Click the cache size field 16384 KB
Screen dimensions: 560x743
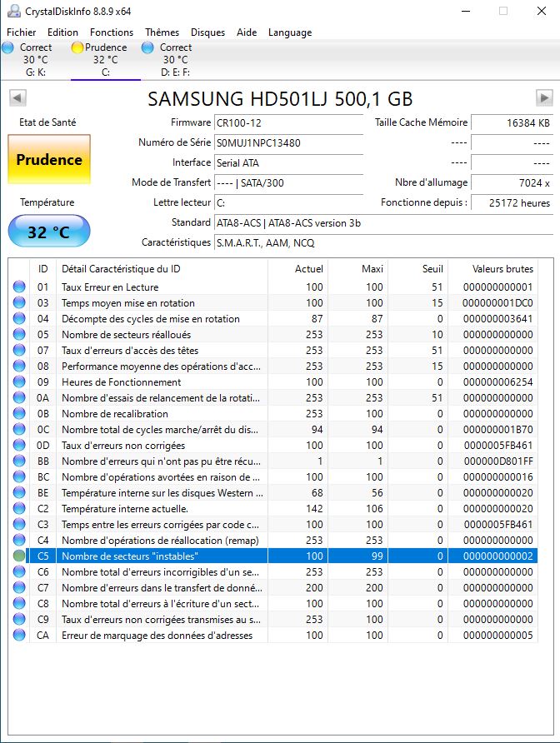(x=512, y=122)
